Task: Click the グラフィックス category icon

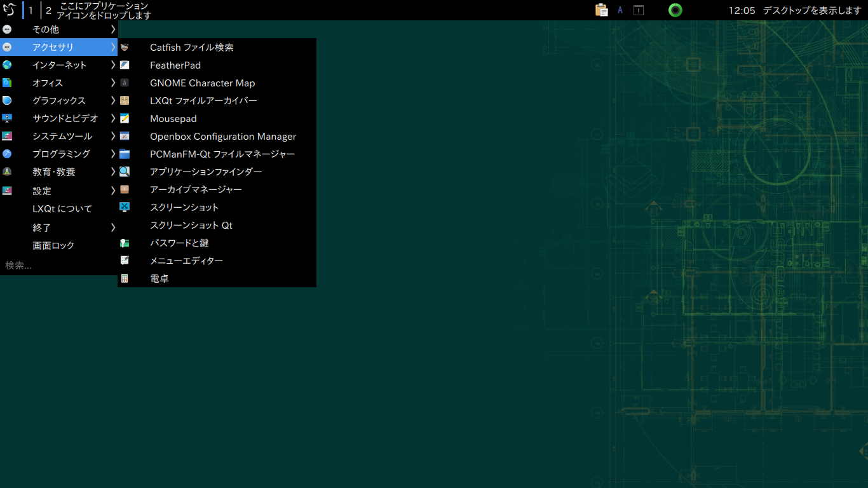Action: pos(7,100)
